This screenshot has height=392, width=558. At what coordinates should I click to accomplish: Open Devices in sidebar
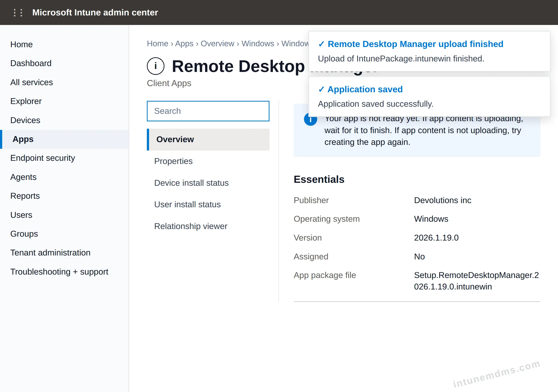point(25,120)
